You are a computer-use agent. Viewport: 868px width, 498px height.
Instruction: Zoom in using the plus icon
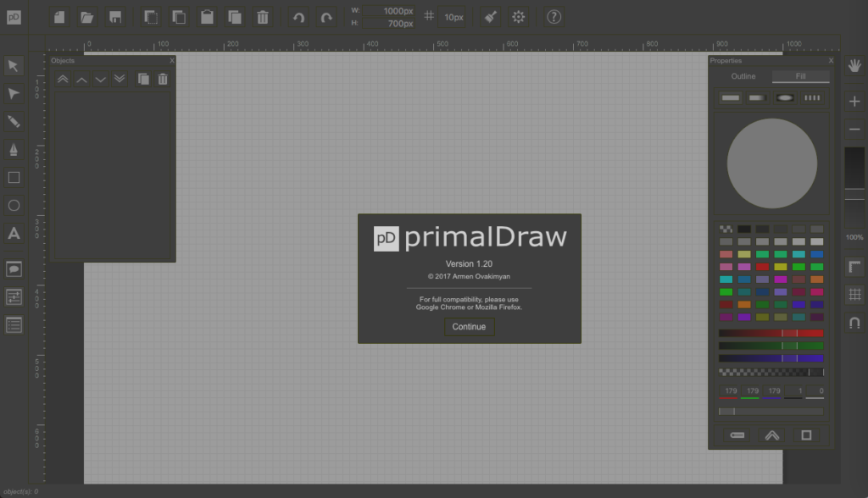pyautogui.click(x=855, y=101)
